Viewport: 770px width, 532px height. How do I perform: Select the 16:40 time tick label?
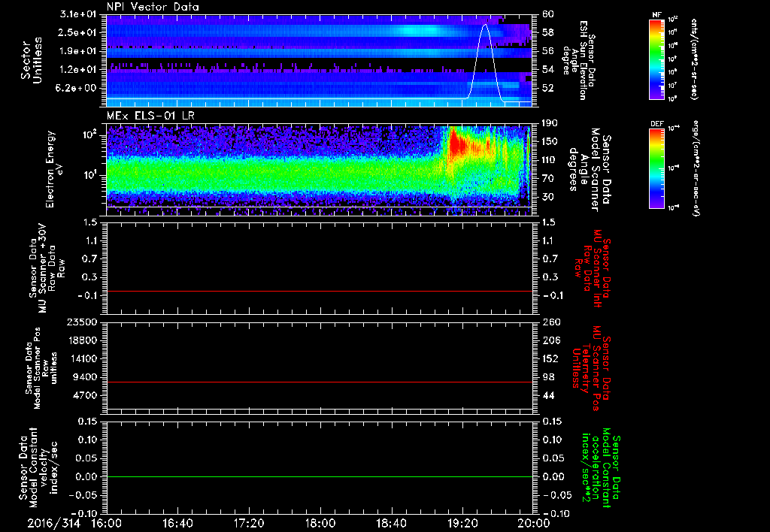(x=177, y=523)
